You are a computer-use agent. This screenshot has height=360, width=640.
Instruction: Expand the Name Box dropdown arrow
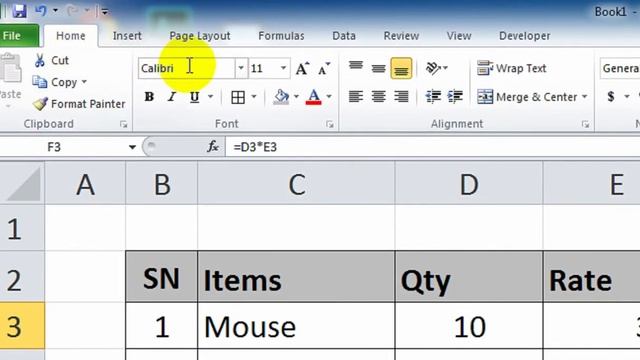[132, 147]
